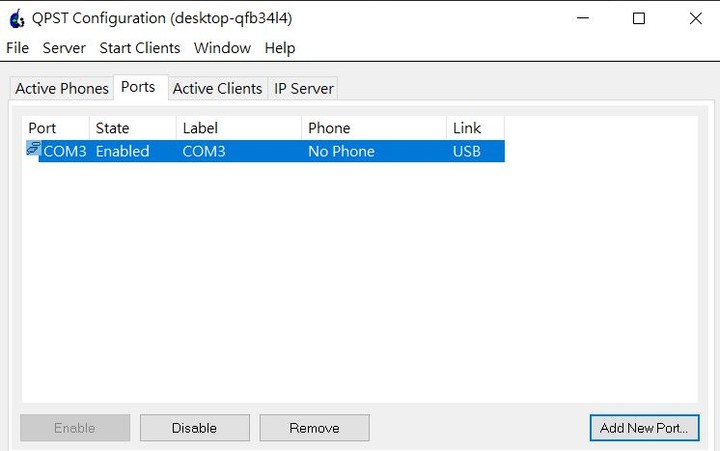
Task: Go to the IP Server tab
Action: tap(304, 88)
